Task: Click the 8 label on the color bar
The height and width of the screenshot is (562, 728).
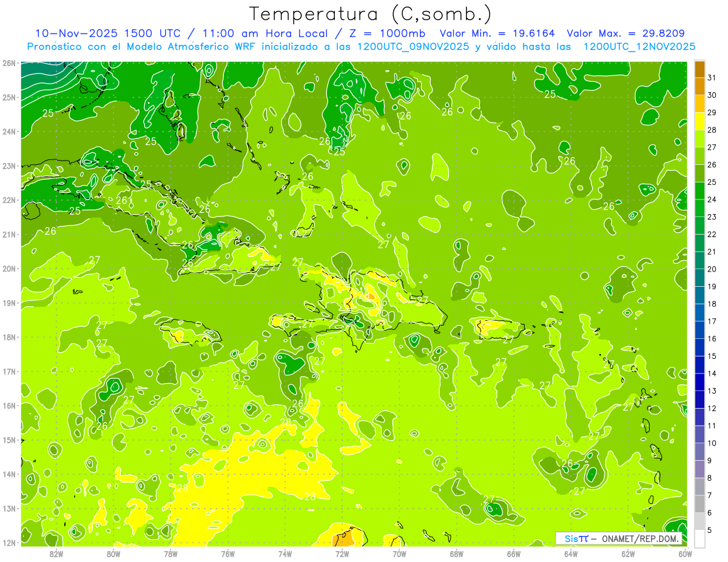Action: (709, 478)
